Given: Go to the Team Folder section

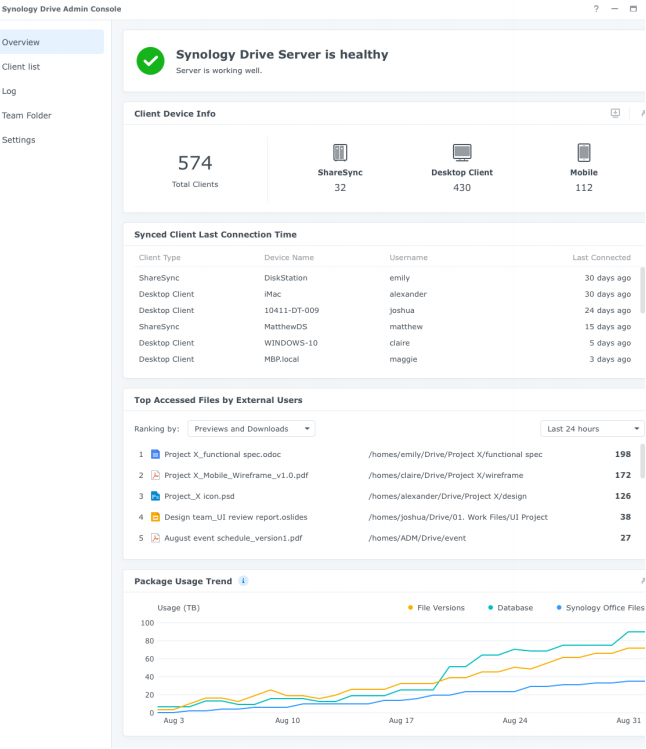Looking at the screenshot, I should click(x=27, y=116).
